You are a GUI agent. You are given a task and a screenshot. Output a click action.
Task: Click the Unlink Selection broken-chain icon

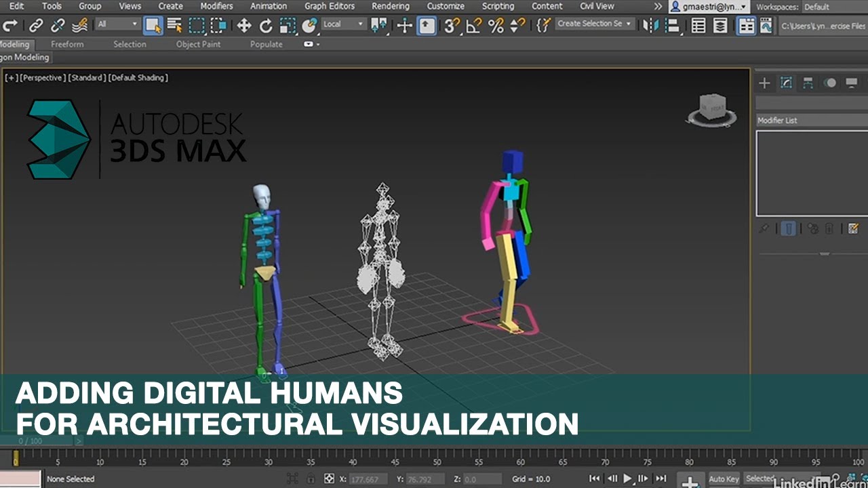[x=58, y=26]
